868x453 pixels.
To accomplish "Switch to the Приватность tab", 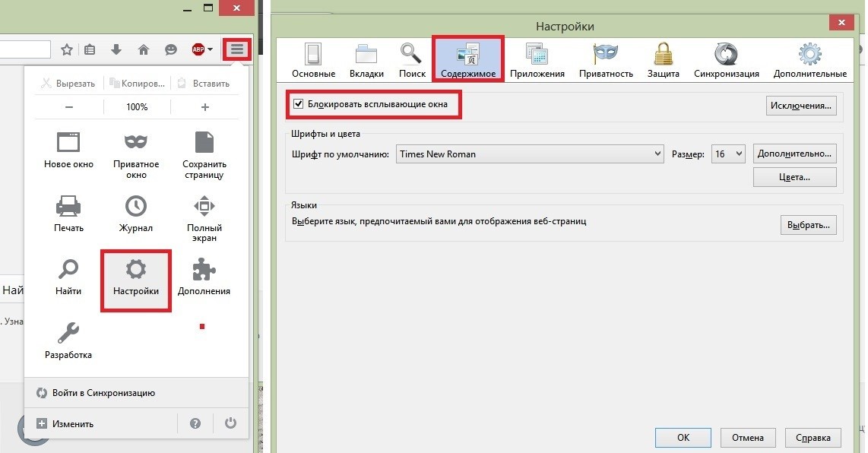I will coord(606,60).
